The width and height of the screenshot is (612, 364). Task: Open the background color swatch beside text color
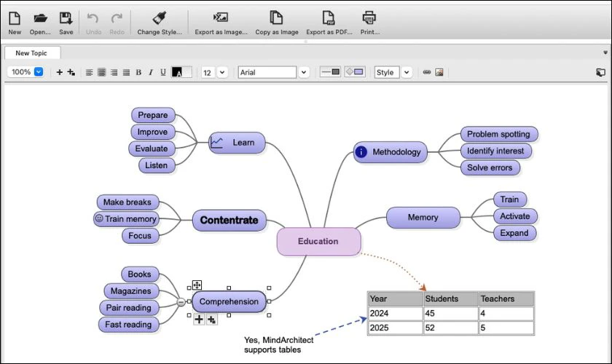[x=187, y=72]
